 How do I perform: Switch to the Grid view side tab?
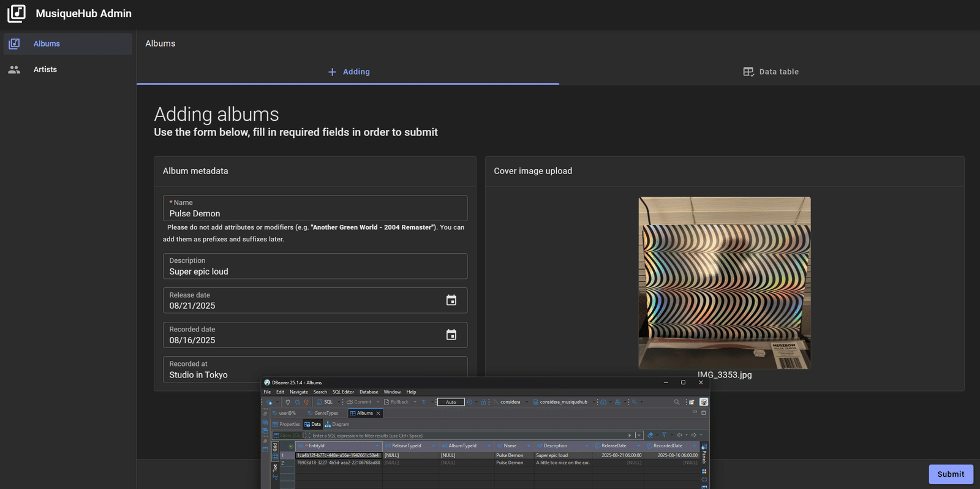point(275,447)
